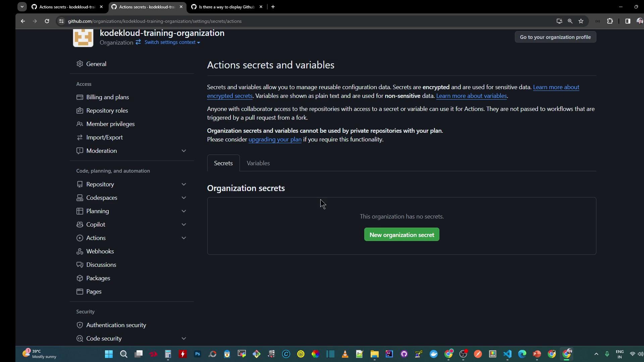Click the Billing and plans card icon
The height and width of the screenshot is (362, 644).
click(79, 97)
